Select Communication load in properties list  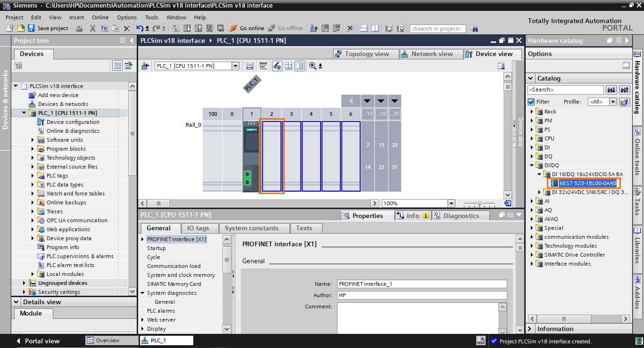pos(174,266)
